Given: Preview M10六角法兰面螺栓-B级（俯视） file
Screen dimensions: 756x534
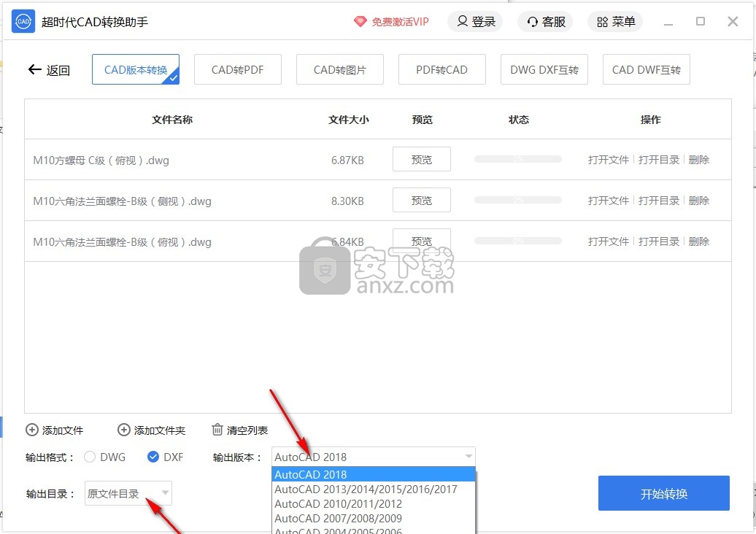Looking at the screenshot, I should point(422,241).
